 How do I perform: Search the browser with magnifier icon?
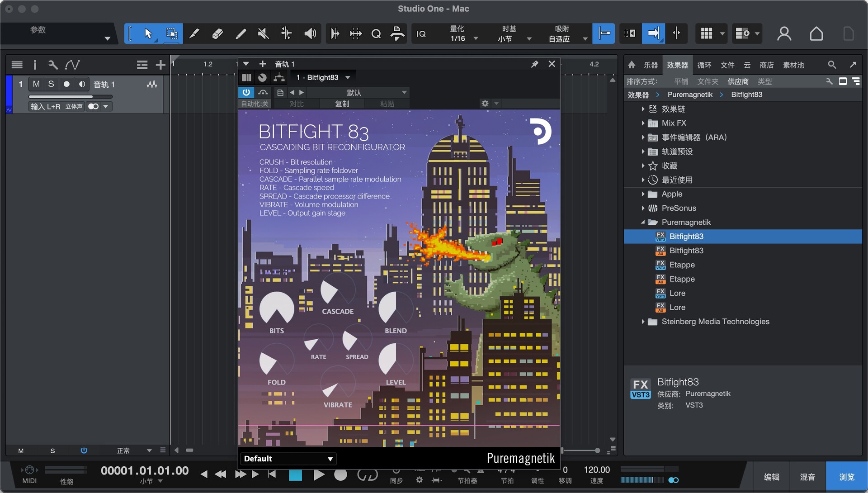click(x=832, y=65)
